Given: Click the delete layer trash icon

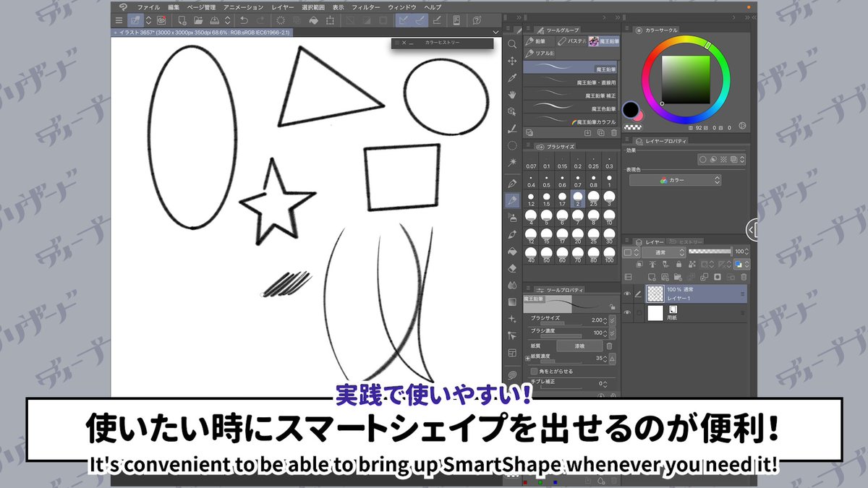Looking at the screenshot, I should coord(744,277).
